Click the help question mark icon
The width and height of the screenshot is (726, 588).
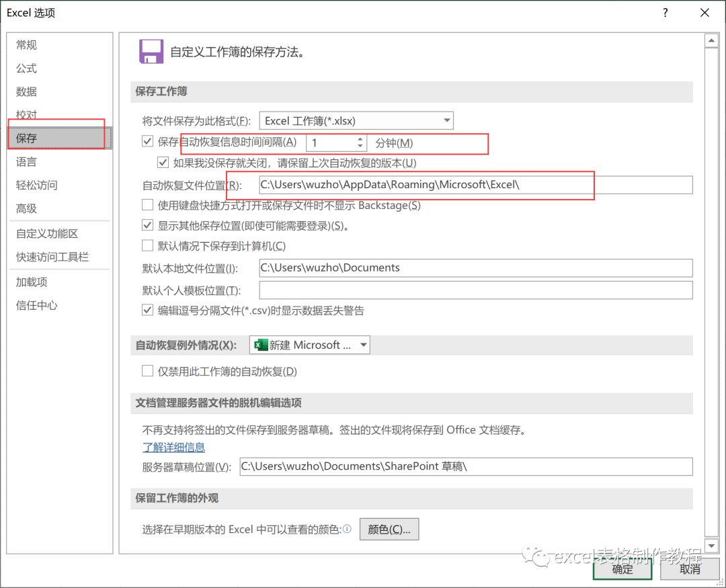[665, 13]
